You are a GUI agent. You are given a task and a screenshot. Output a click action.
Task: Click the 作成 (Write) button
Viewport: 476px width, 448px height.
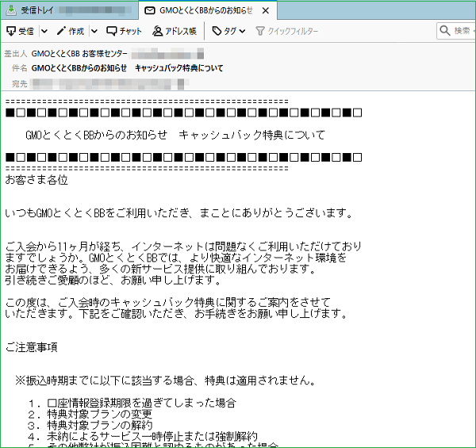click(71, 31)
